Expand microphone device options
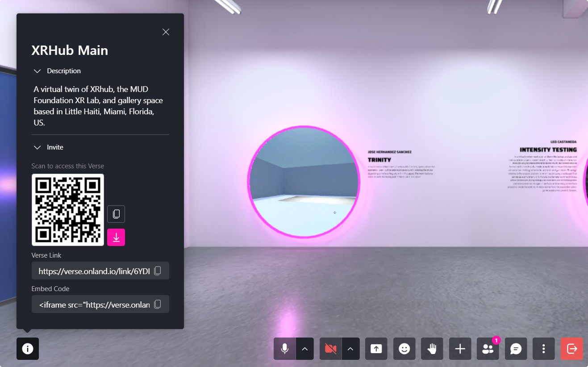The width and height of the screenshot is (588, 367). tap(305, 349)
